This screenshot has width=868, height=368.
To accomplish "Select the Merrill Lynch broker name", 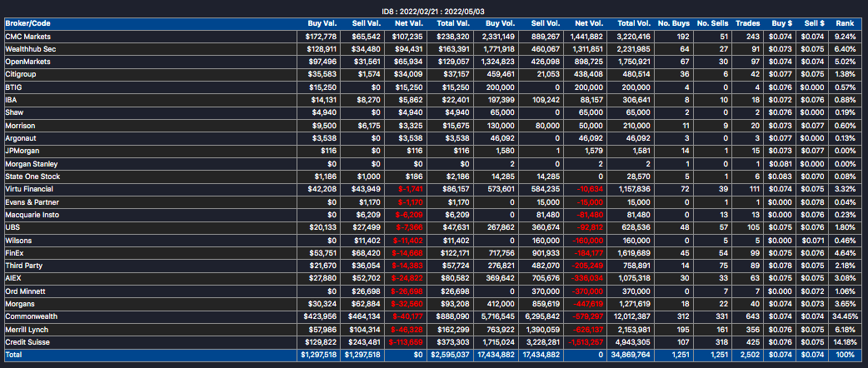I will click(27, 329).
